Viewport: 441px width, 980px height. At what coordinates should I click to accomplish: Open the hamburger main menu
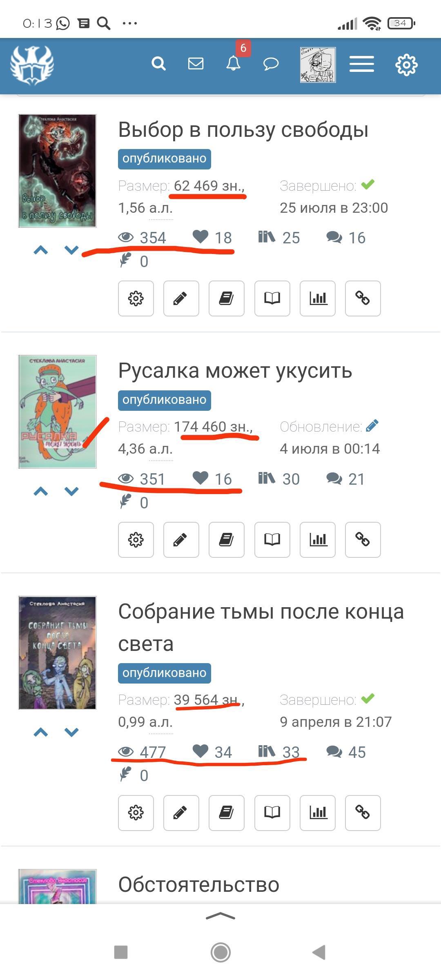coord(362,64)
